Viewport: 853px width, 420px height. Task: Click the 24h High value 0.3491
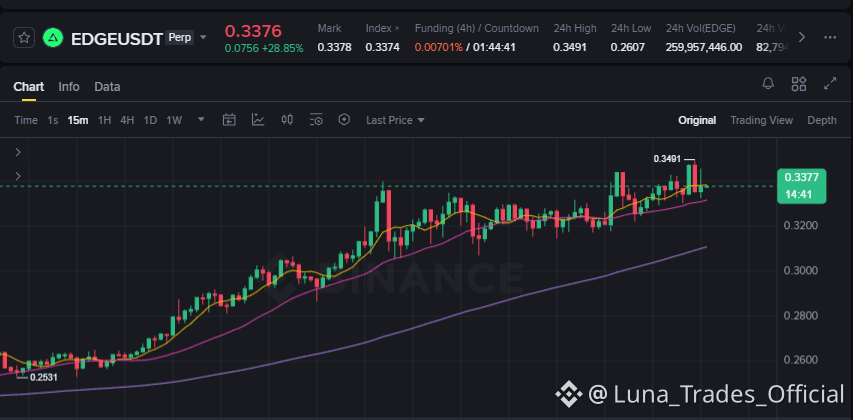[x=570, y=47]
